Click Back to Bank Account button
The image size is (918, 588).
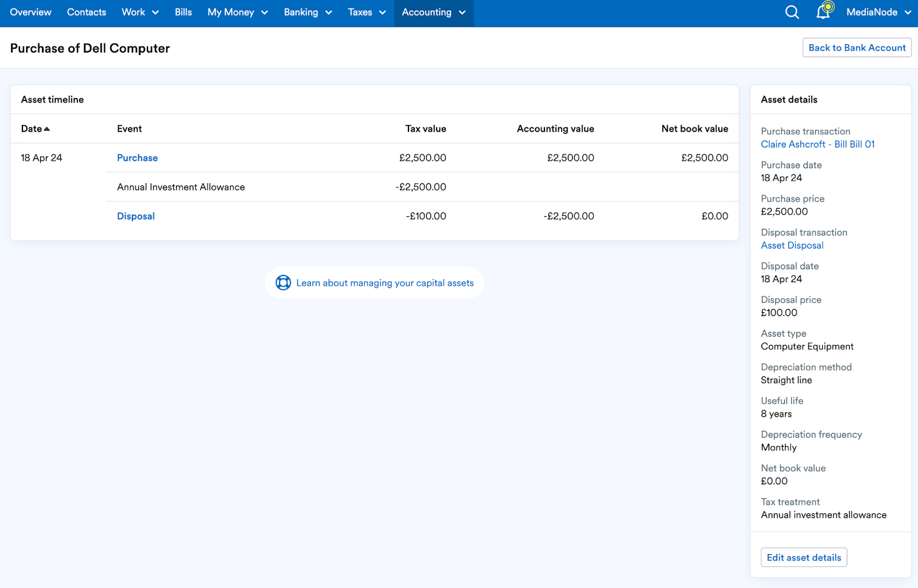(857, 48)
